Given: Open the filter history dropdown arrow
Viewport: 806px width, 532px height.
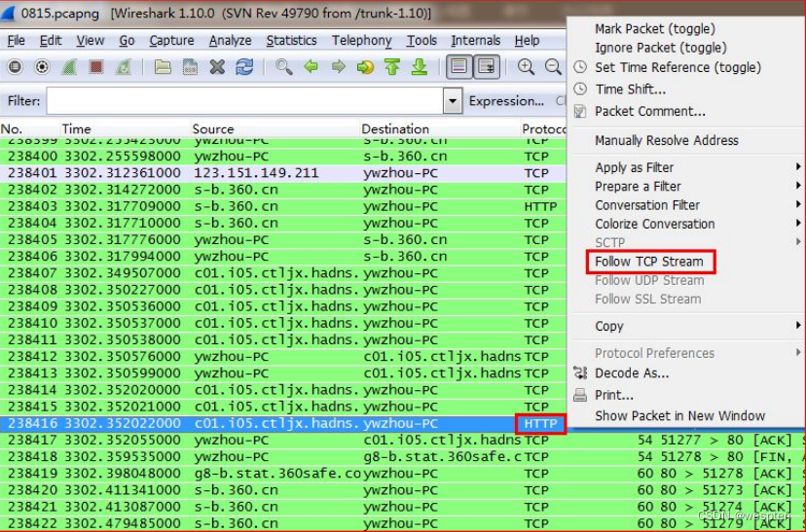Looking at the screenshot, I should (453, 101).
